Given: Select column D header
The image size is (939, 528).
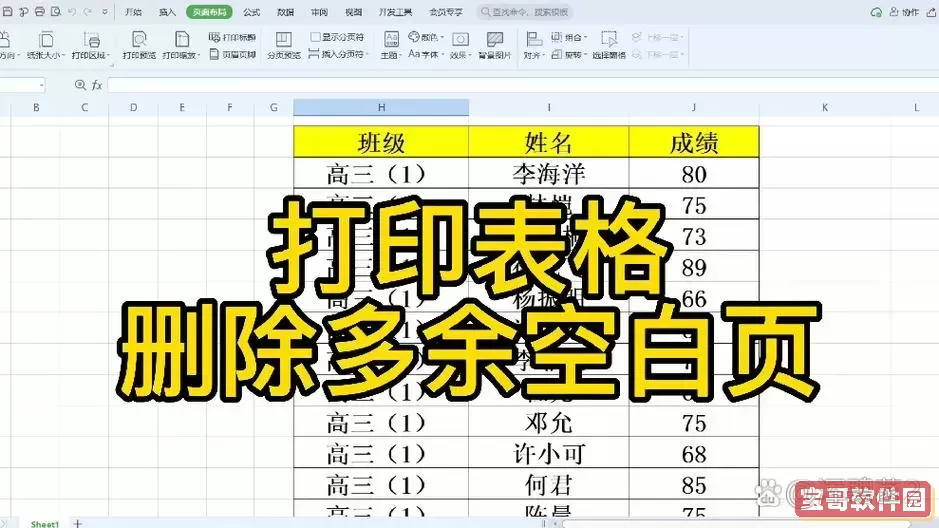Looking at the screenshot, I should point(133,108).
